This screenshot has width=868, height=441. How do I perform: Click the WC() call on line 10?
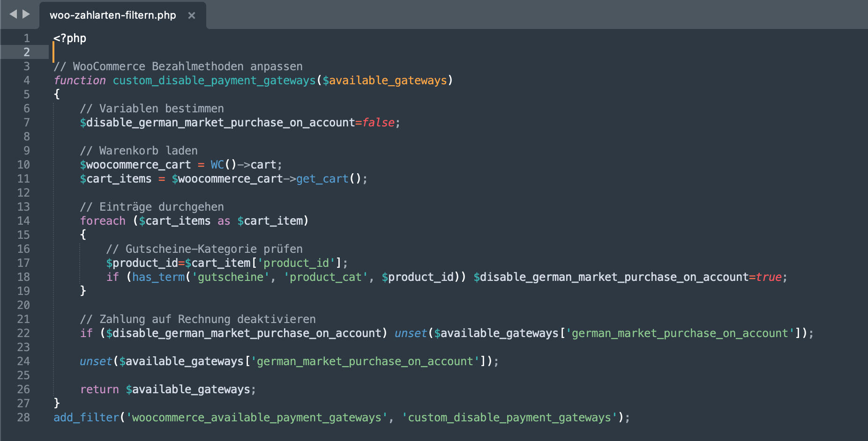[224, 165]
